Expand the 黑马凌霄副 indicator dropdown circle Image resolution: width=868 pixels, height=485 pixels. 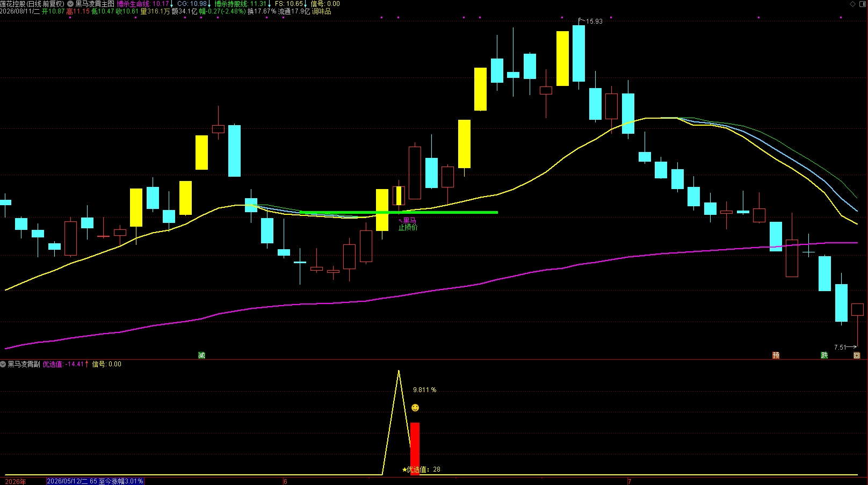tap(3, 364)
